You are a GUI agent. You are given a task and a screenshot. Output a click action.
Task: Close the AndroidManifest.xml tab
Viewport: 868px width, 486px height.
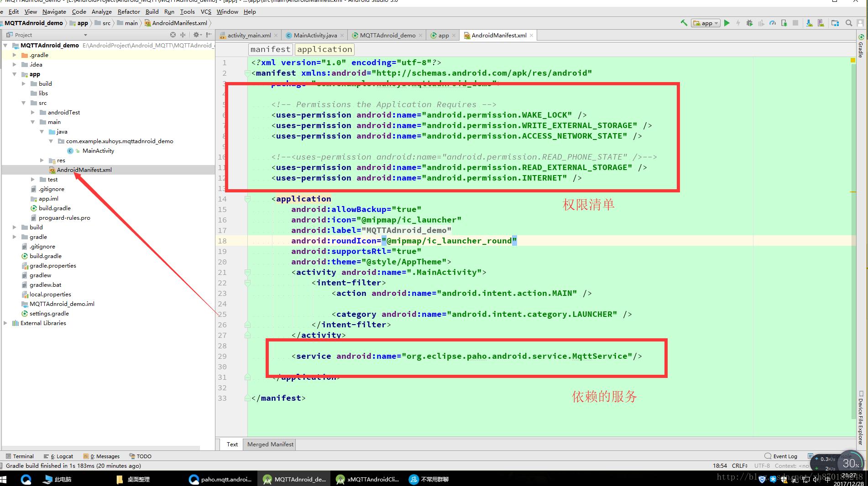[x=531, y=35]
